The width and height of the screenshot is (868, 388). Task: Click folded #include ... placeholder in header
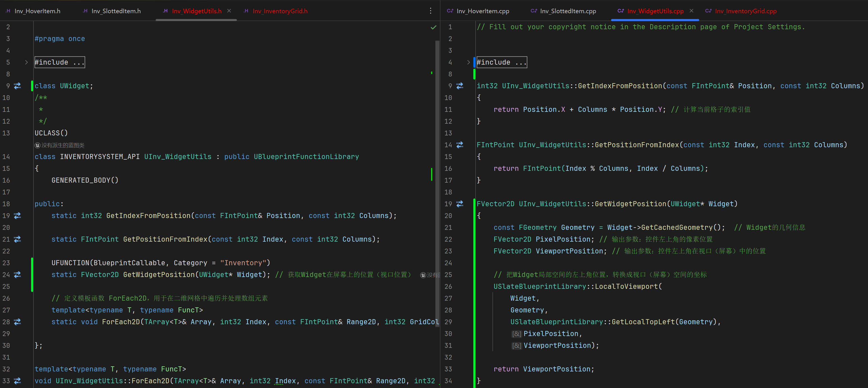(60, 62)
